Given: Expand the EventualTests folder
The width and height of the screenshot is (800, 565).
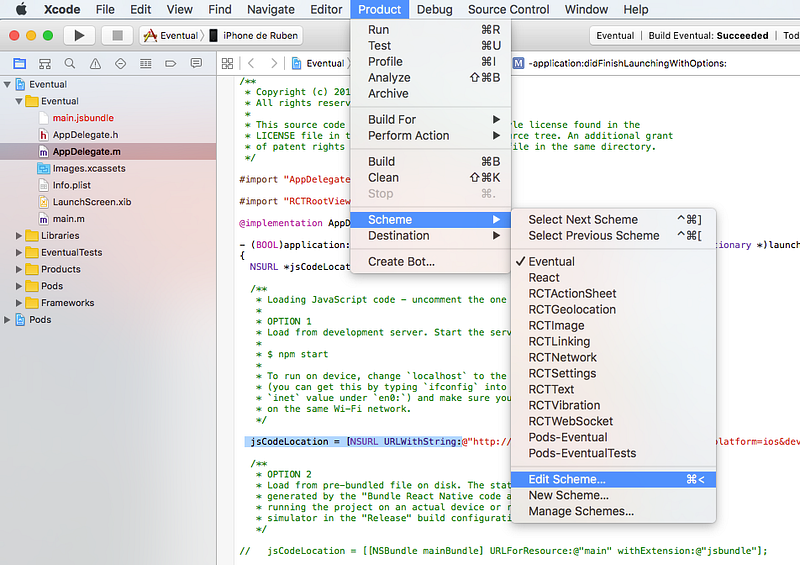Looking at the screenshot, I should tap(19, 252).
